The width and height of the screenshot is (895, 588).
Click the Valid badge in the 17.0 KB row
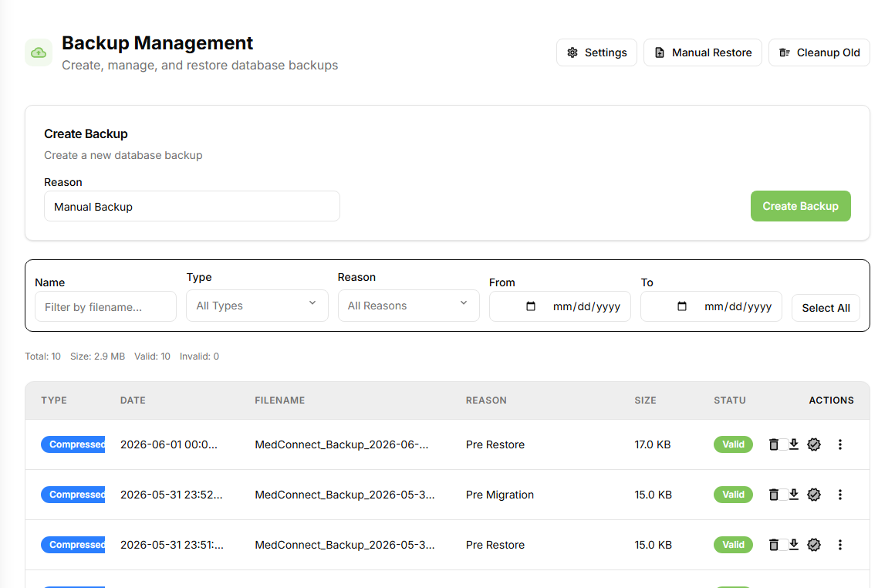733,444
